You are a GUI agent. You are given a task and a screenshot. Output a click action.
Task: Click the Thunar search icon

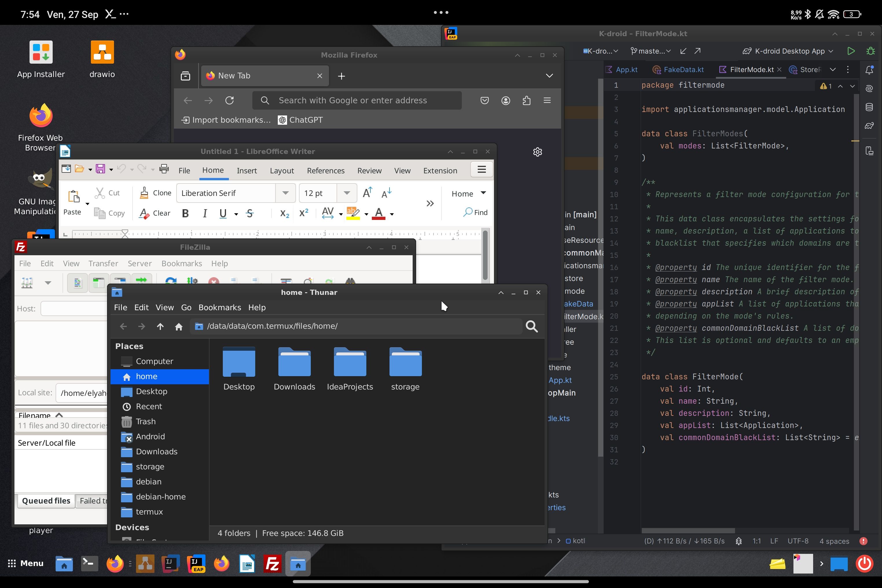tap(532, 326)
